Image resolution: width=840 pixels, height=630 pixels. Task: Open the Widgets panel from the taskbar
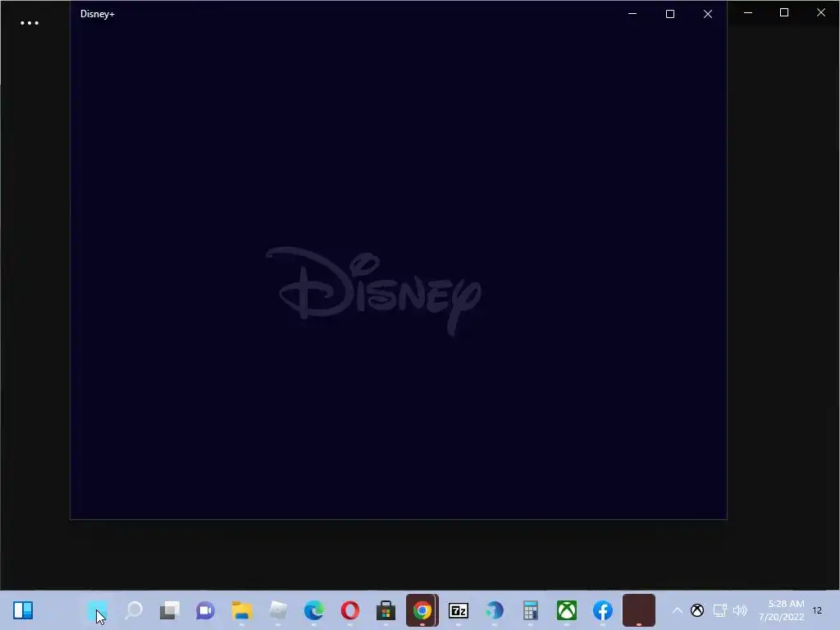[x=23, y=610]
